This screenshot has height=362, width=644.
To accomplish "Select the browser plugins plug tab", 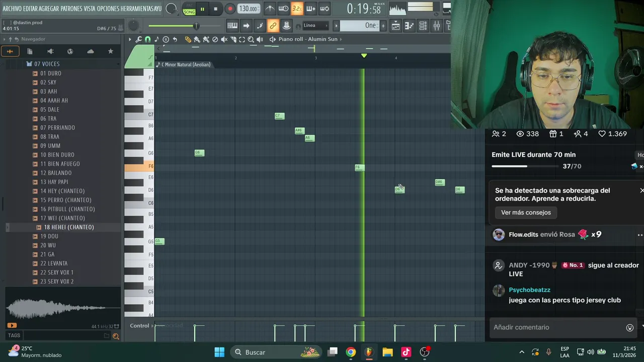I will tap(50, 51).
